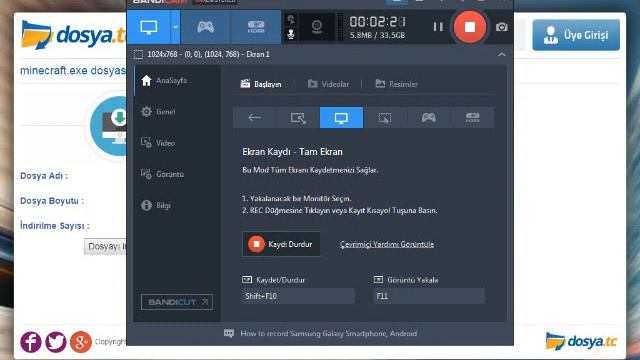Open Video settings in the sidebar

tap(158, 143)
